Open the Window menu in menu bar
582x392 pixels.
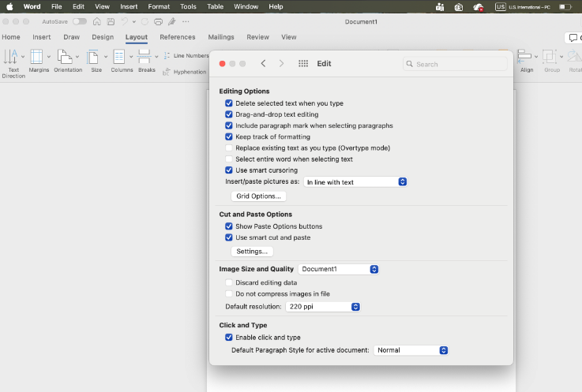point(246,6)
